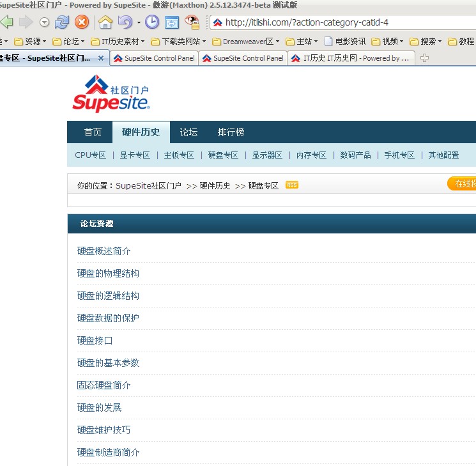Go to 首页 in site navigation
Screen dimensions: 476x466
click(x=93, y=132)
